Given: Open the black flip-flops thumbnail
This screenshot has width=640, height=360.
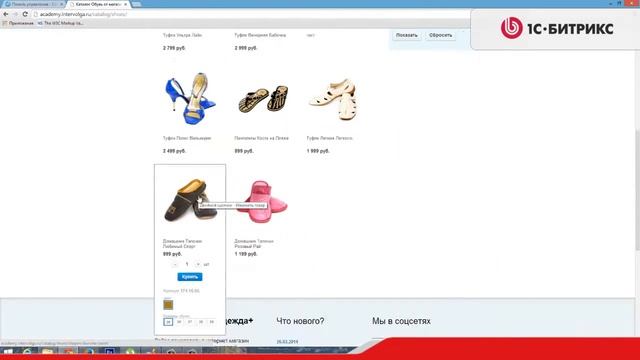Looking at the screenshot, I should pos(263,98).
